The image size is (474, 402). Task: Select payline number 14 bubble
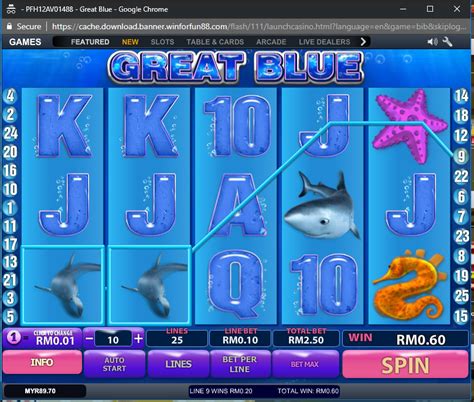click(x=461, y=96)
